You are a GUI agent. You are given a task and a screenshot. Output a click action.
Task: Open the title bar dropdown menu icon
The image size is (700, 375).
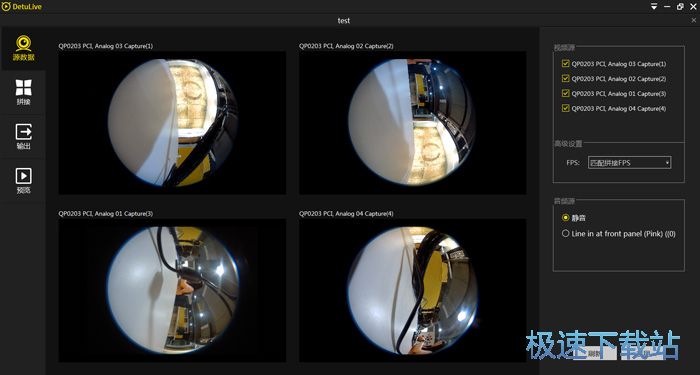(654, 7)
